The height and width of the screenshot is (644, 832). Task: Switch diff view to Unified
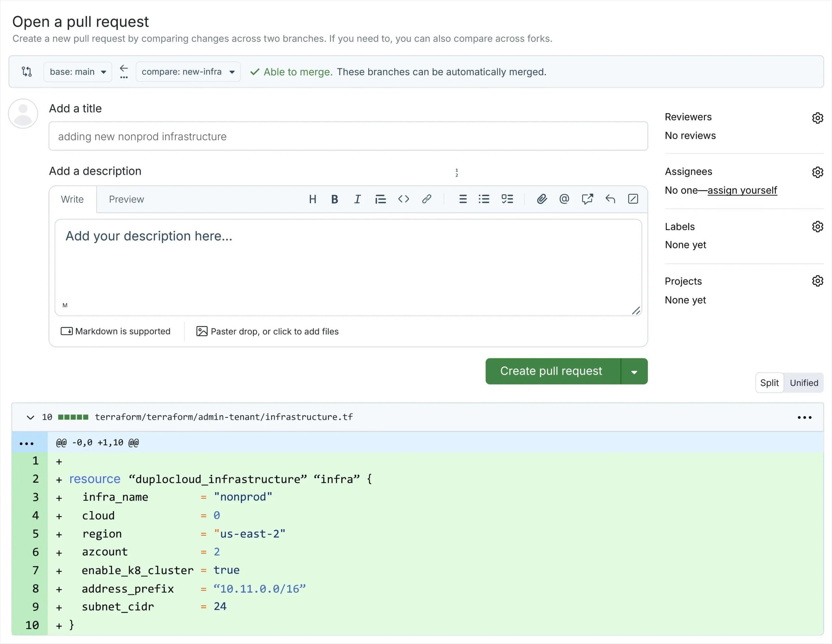click(804, 383)
